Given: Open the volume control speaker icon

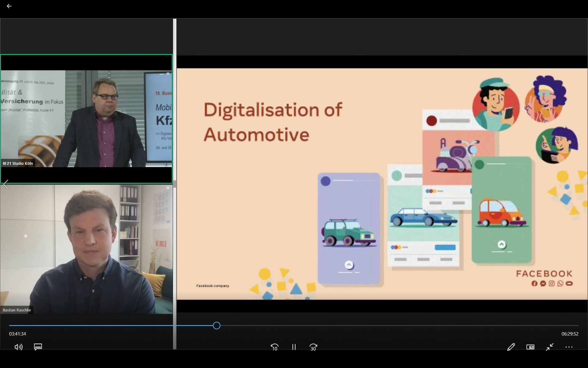Looking at the screenshot, I should 18,347.
